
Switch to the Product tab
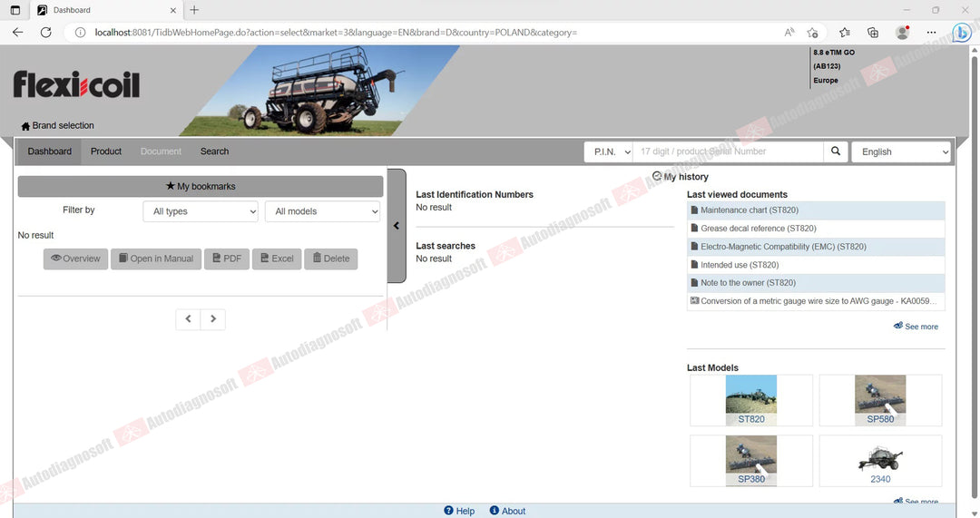click(105, 151)
